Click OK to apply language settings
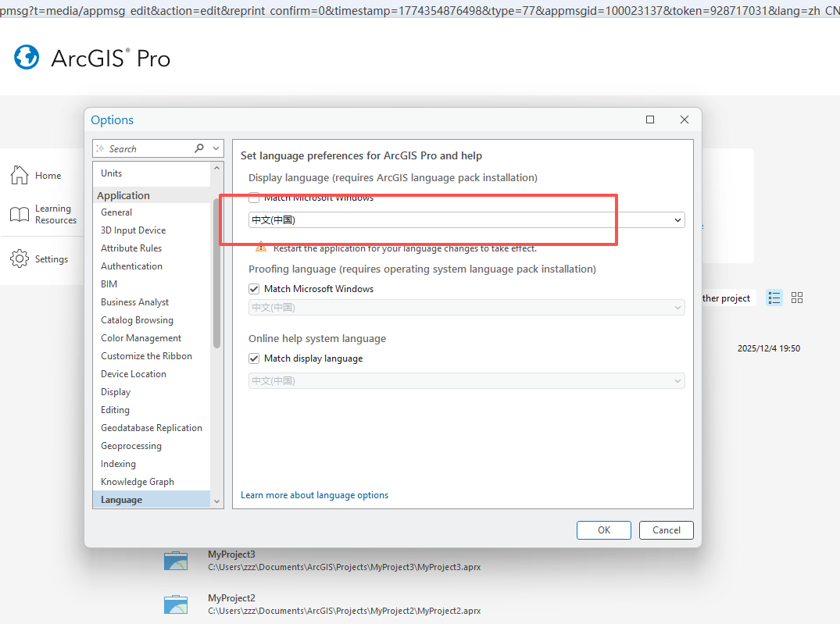840x624 pixels. coord(603,530)
